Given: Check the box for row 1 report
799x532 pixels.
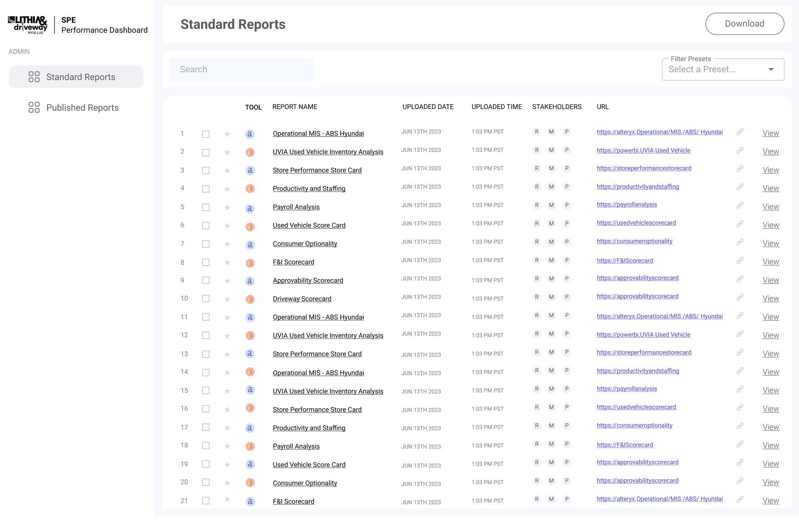Looking at the screenshot, I should (206, 134).
